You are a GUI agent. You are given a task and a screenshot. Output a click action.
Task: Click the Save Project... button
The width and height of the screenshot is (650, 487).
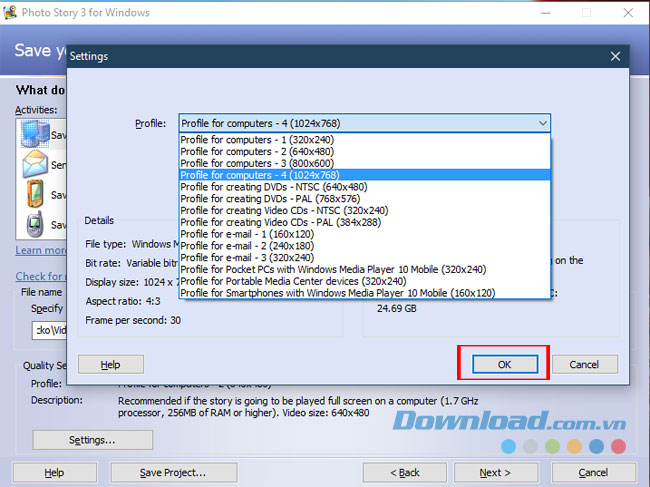[173, 472]
